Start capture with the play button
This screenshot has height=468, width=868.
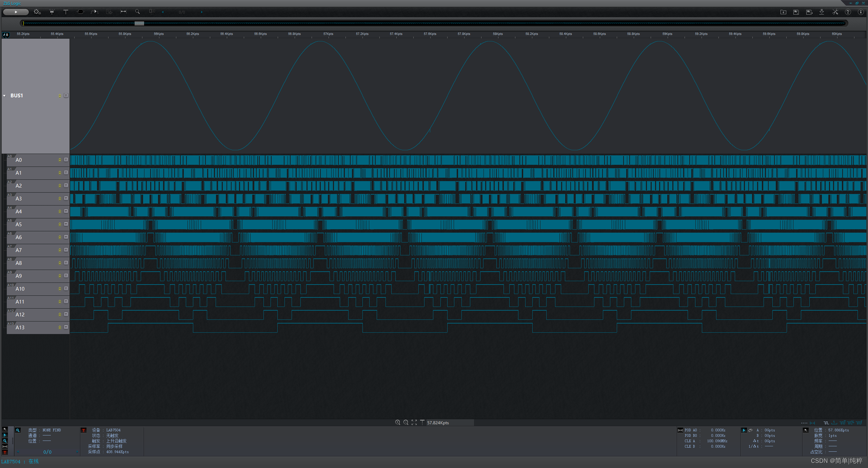16,12
